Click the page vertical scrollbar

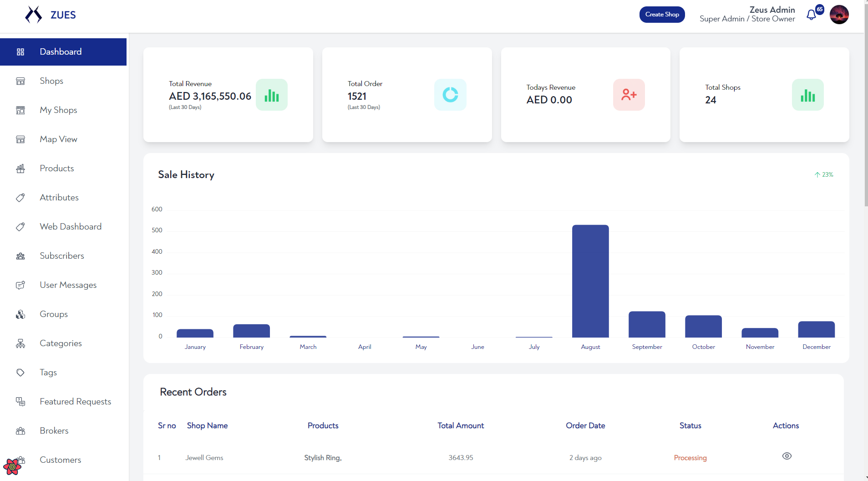(x=866, y=105)
